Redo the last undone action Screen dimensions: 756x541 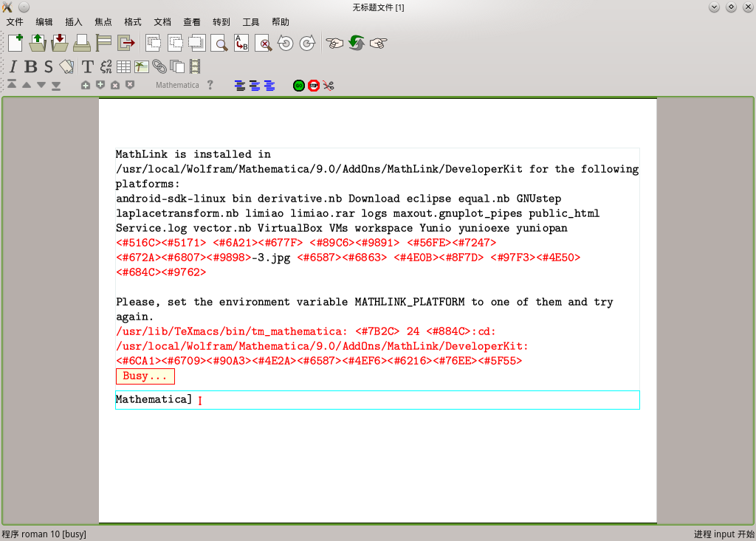click(x=308, y=43)
